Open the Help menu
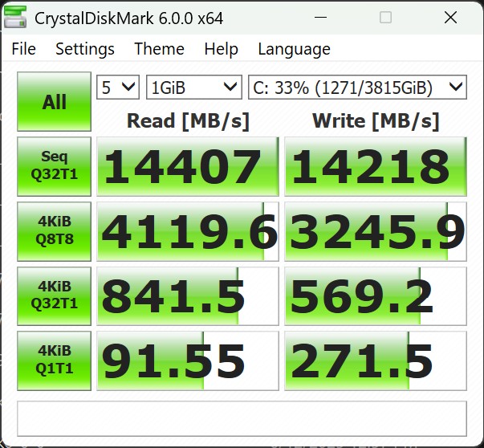484x448 pixels. [221, 49]
